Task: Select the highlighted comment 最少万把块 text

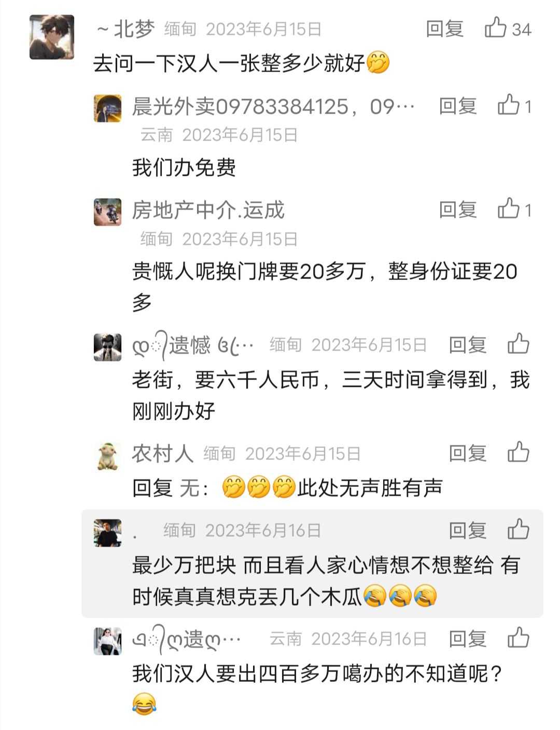Action: [326, 581]
